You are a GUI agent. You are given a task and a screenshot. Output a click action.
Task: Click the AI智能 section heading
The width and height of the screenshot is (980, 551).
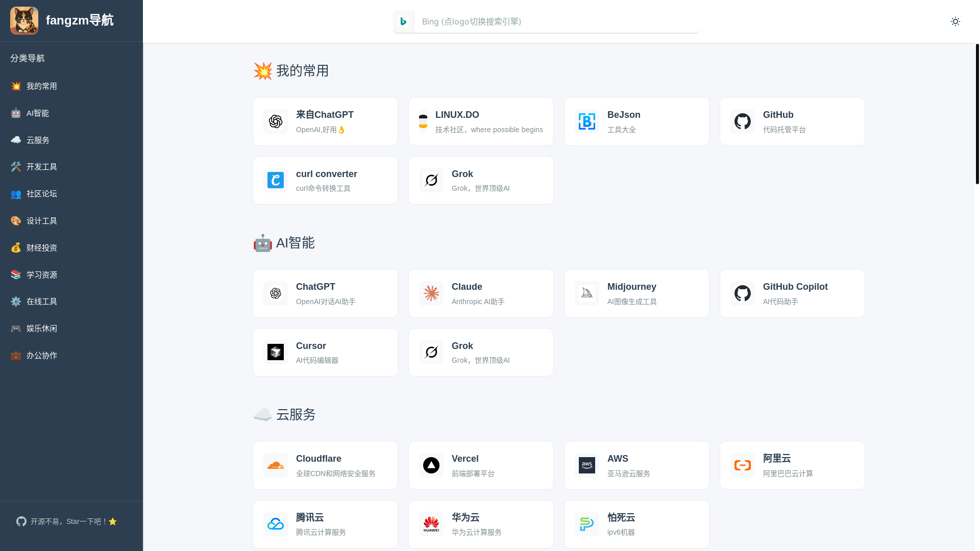284,243
